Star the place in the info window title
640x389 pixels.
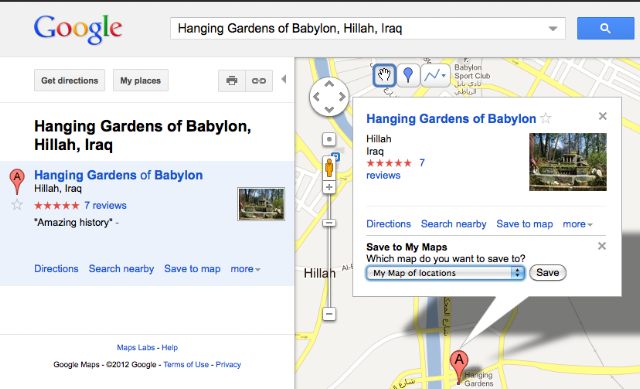click(546, 118)
